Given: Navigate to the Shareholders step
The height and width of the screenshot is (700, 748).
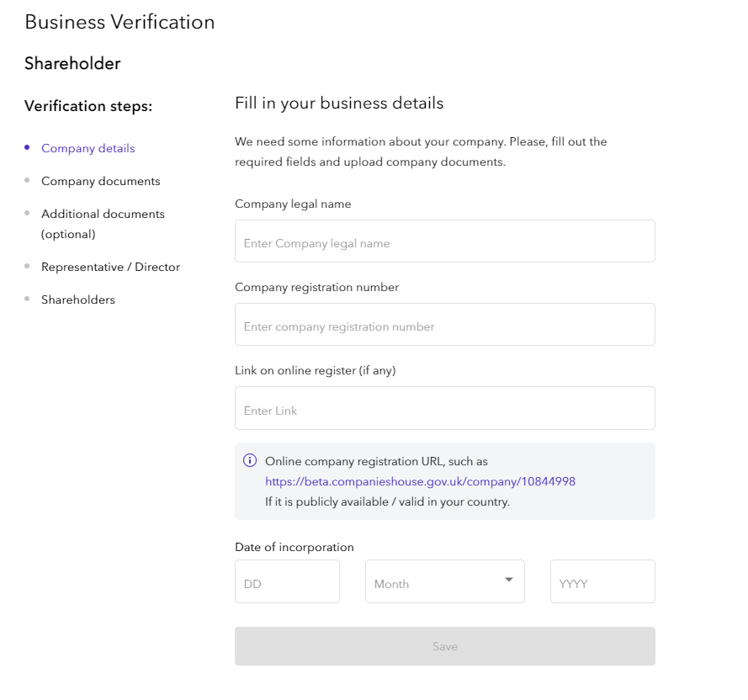Looking at the screenshot, I should (78, 300).
